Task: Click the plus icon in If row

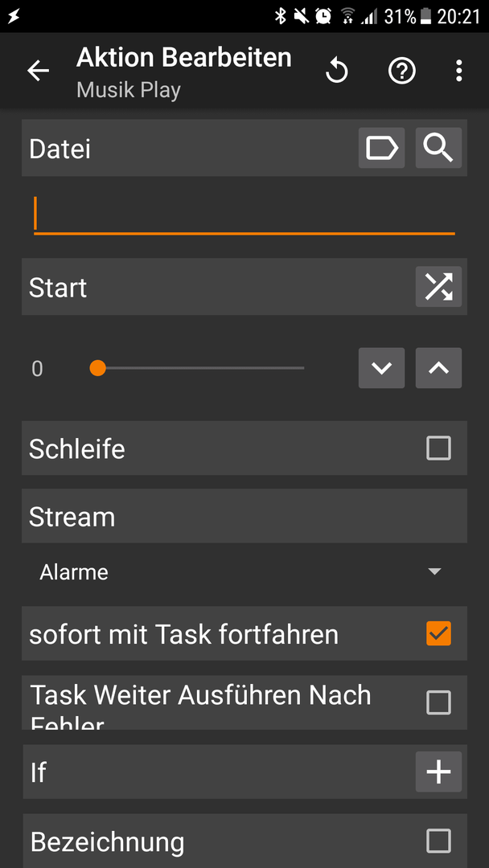Action: pos(438,772)
